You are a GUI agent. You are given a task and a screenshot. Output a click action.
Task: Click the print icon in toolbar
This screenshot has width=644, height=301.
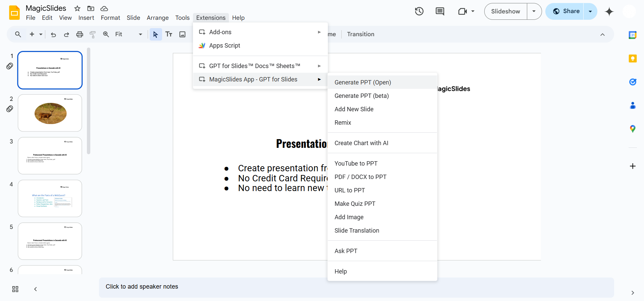pyautogui.click(x=80, y=34)
